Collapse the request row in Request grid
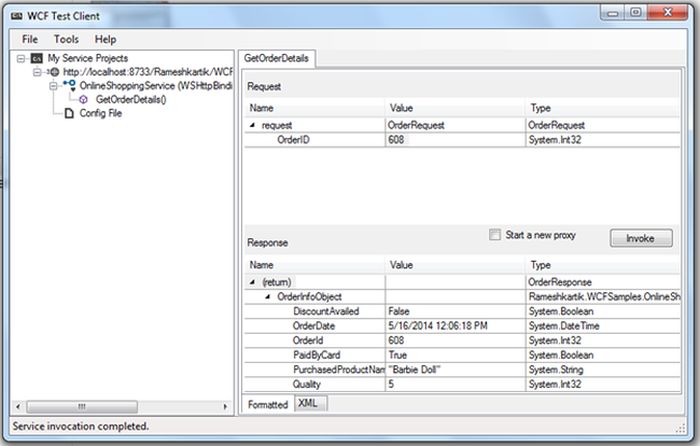Screen dimensions: 700x446 252,125
